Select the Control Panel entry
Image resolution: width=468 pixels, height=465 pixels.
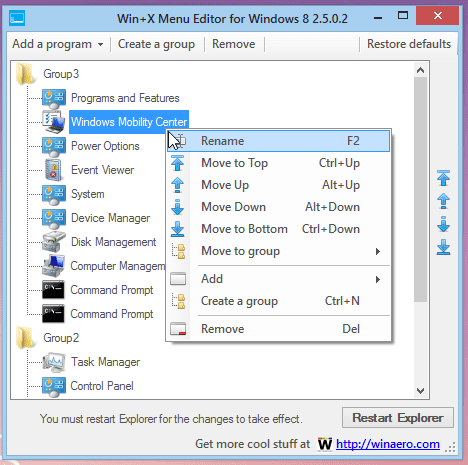(x=102, y=386)
